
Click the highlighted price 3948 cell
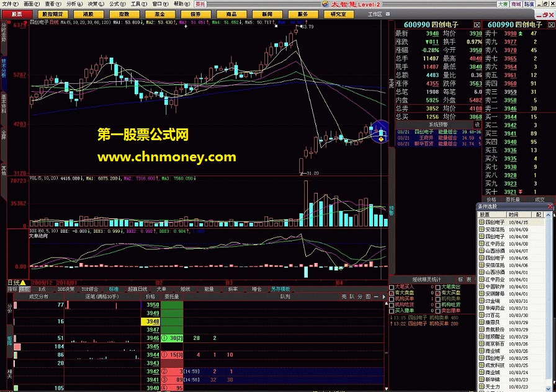(151, 321)
